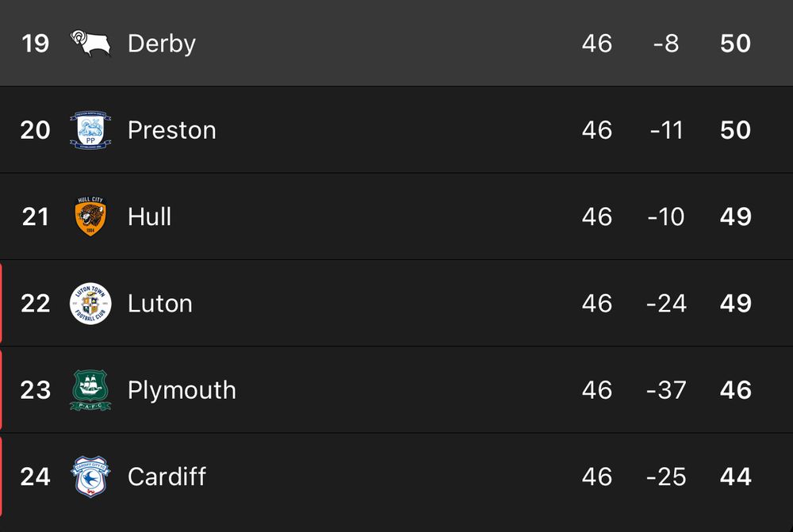Select the Preston North End badge
793x532 pixels.
[92, 129]
